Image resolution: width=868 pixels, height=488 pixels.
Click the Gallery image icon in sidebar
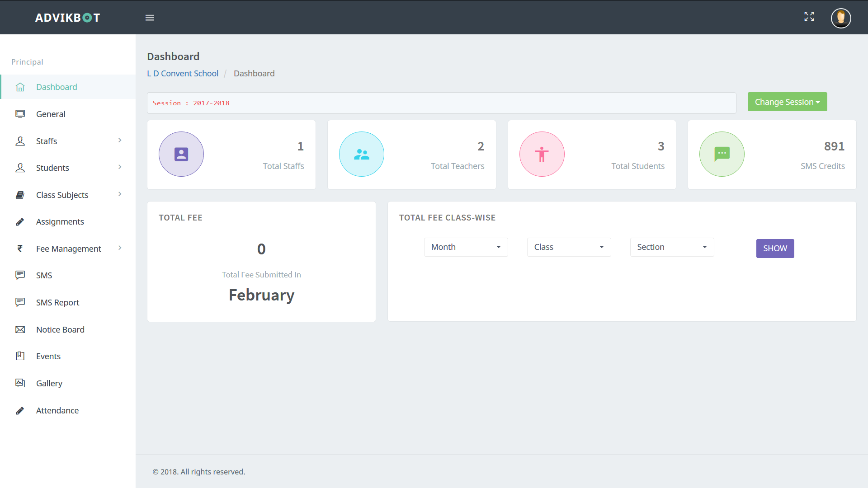20,383
